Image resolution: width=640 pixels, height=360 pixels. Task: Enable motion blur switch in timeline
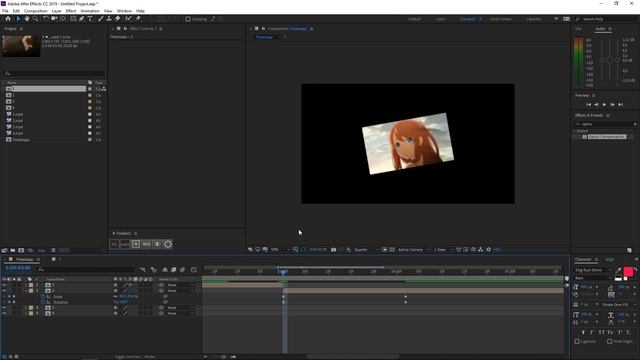coord(182,269)
